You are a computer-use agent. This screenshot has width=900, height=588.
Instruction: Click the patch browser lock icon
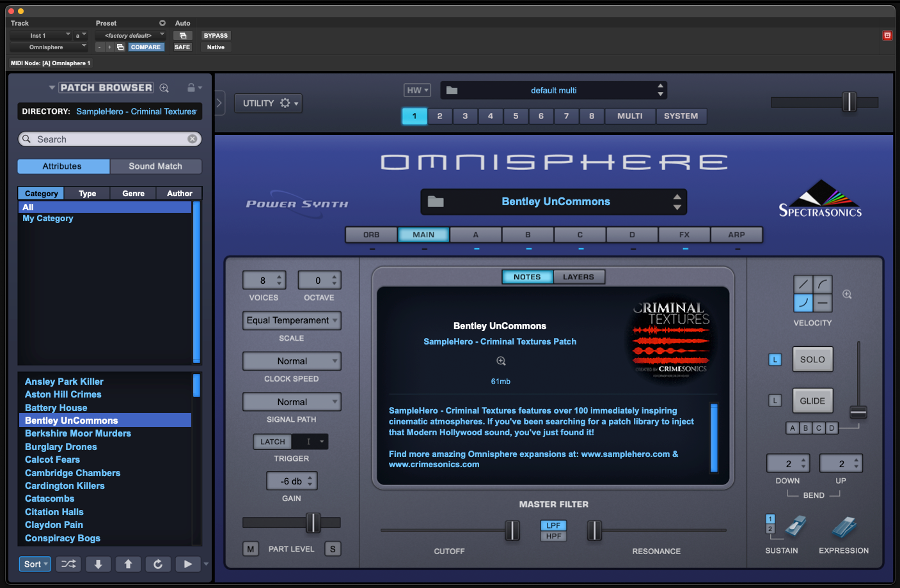point(191,88)
